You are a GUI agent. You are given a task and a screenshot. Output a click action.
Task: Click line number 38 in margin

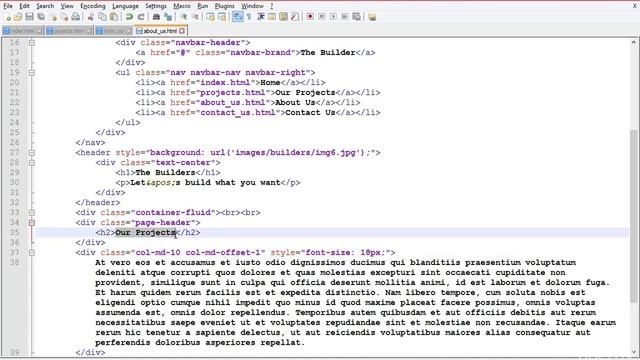coord(14,262)
